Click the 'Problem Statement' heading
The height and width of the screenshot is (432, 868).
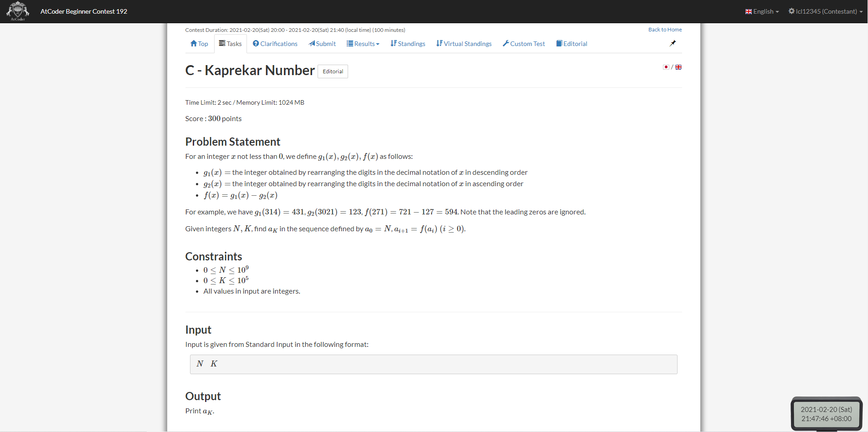(x=232, y=142)
